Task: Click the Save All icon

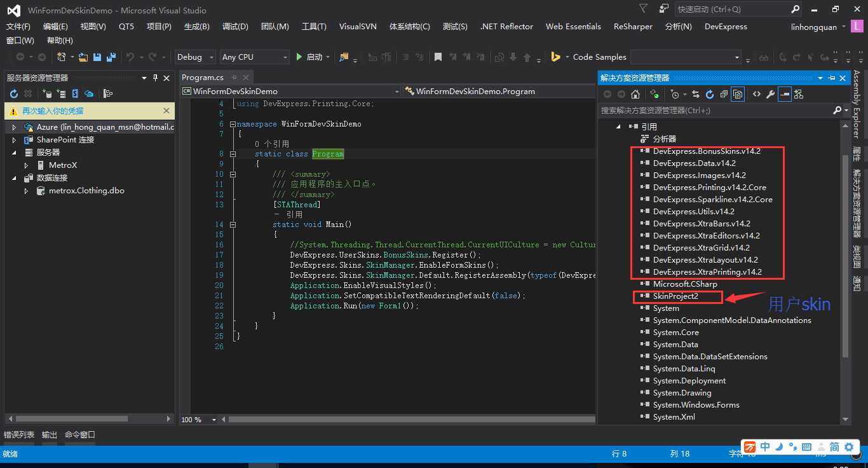Action: [x=111, y=57]
